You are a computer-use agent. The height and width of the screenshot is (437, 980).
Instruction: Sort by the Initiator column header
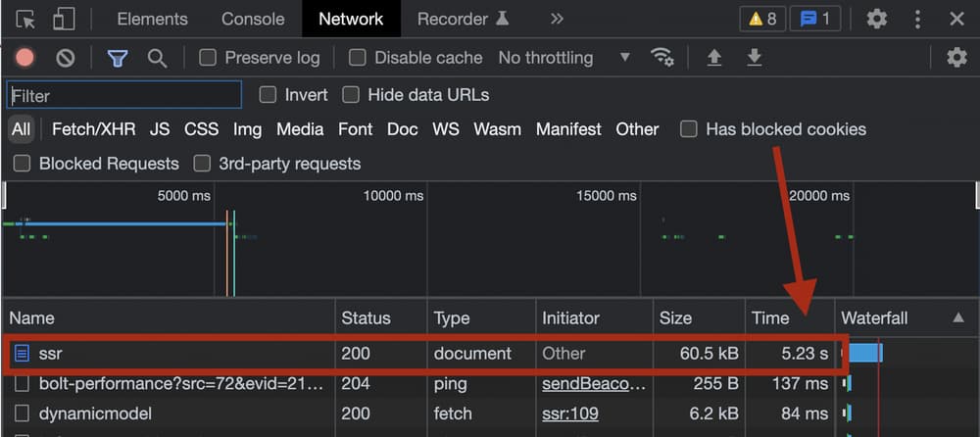[x=595, y=318]
